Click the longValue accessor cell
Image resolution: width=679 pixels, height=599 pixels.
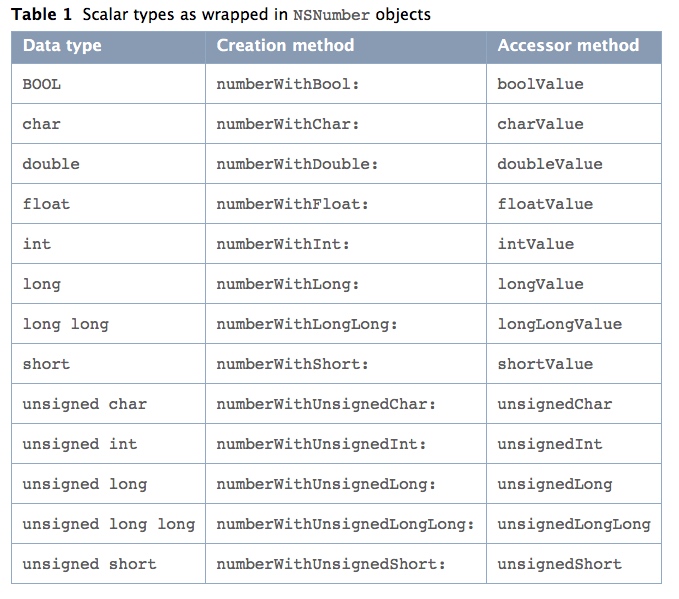(574, 284)
